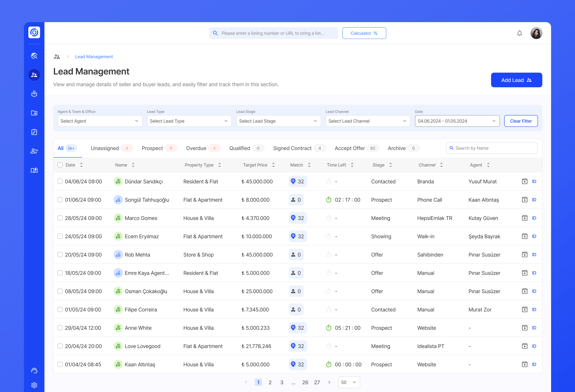Switch to the Qualified tab
This screenshot has width=575, height=392.
coord(247,148)
